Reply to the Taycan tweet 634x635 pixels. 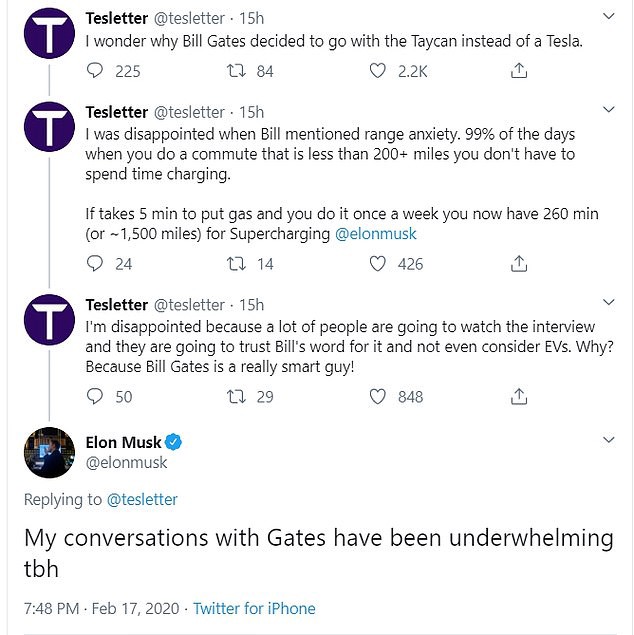tap(96, 71)
